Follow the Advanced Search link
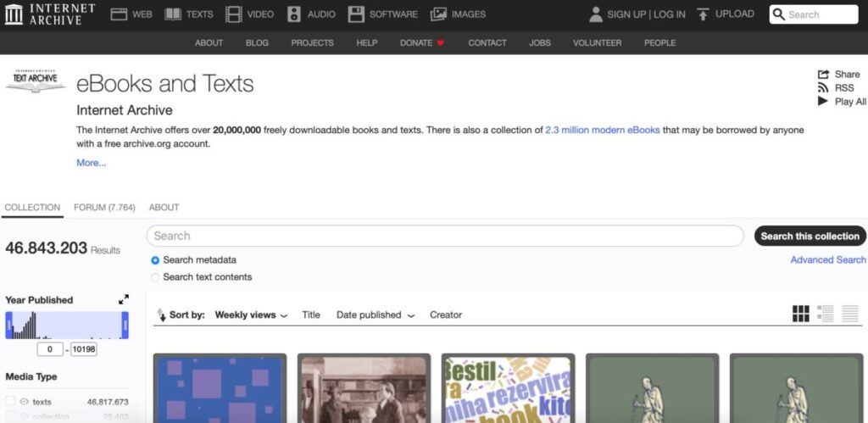This screenshot has height=423, width=868. [x=827, y=260]
